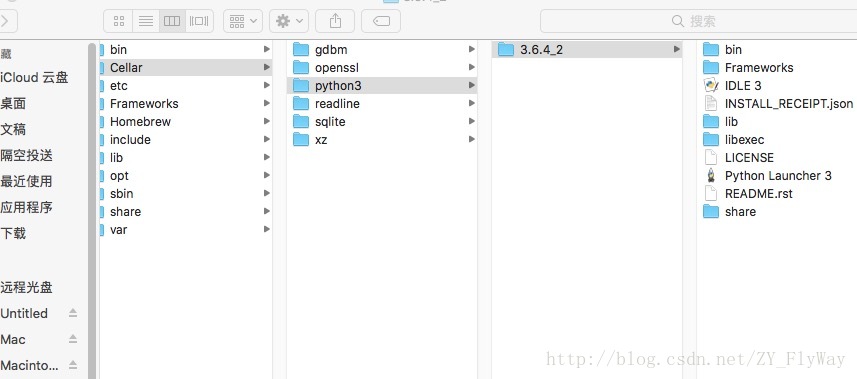Open 最近使用 in sidebar
Screen dimensions: 857x379
(26, 182)
